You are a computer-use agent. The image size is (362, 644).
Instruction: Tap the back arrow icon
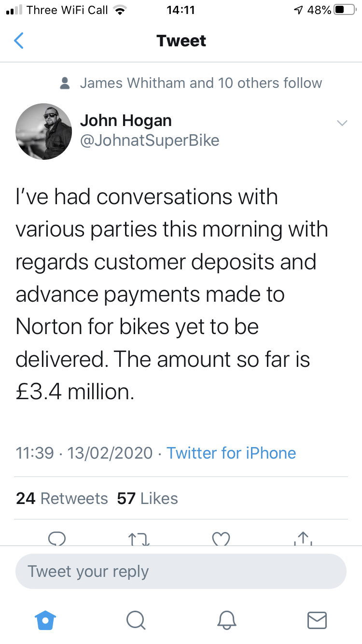coord(19,41)
